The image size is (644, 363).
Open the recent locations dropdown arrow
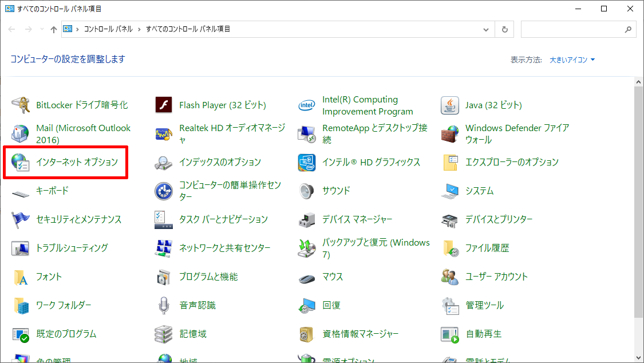point(42,29)
